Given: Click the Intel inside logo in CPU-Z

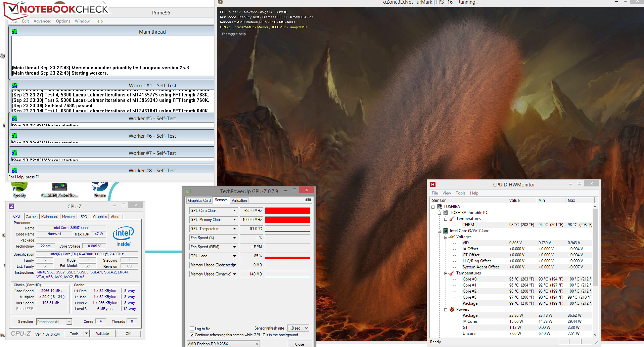Looking at the screenshot, I should (123, 236).
